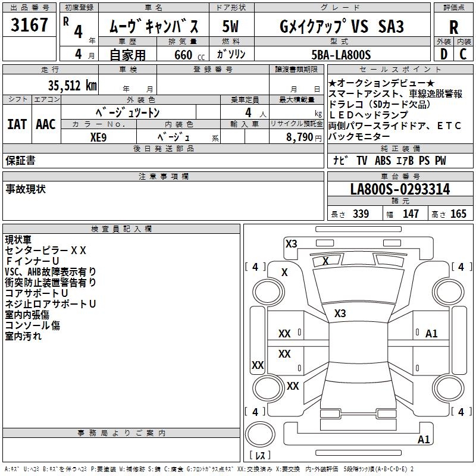Click shift type IAT

(17, 124)
